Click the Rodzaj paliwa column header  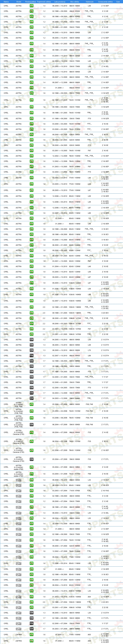pos(31,2)
